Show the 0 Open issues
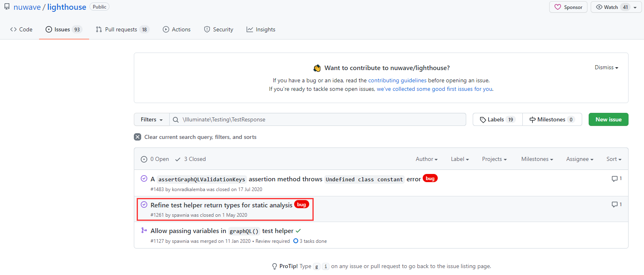The width and height of the screenshot is (644, 275). click(x=155, y=159)
